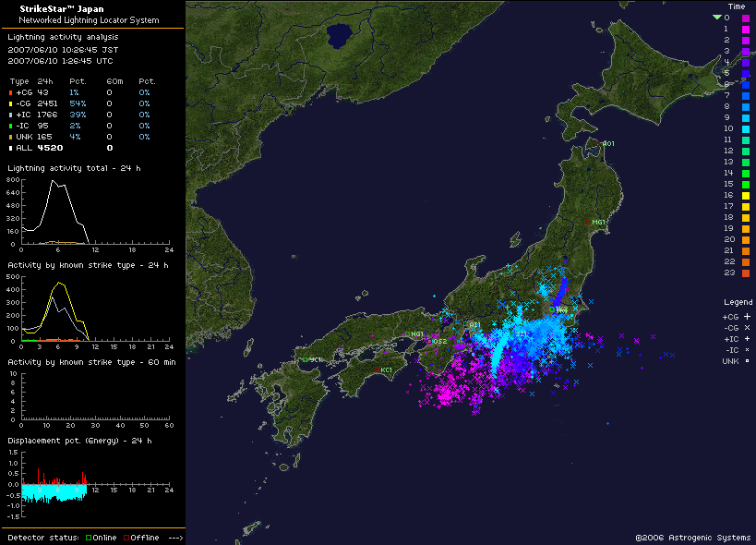Click the Online green status box
This screenshot has width=756, height=545.
pyautogui.click(x=89, y=538)
